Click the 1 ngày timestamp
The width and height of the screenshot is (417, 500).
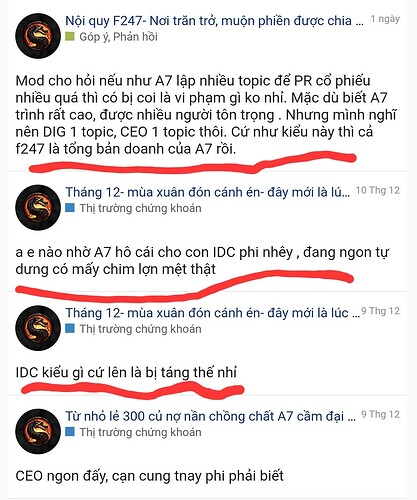click(385, 19)
